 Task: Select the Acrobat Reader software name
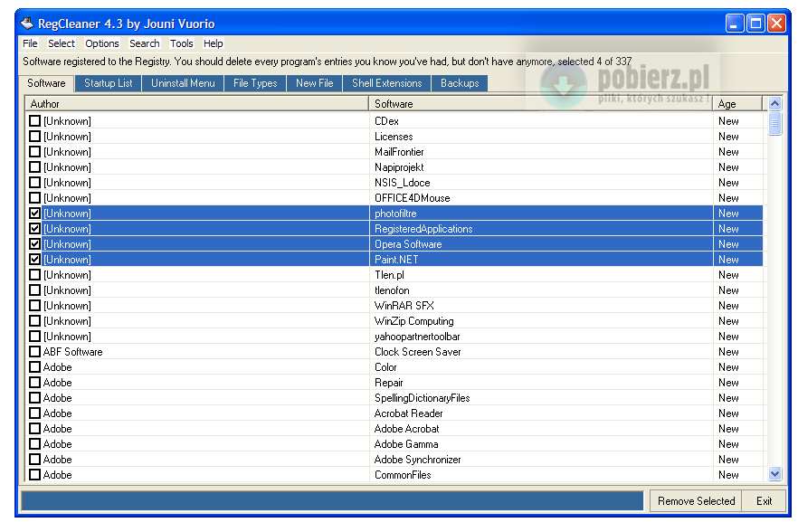point(409,413)
